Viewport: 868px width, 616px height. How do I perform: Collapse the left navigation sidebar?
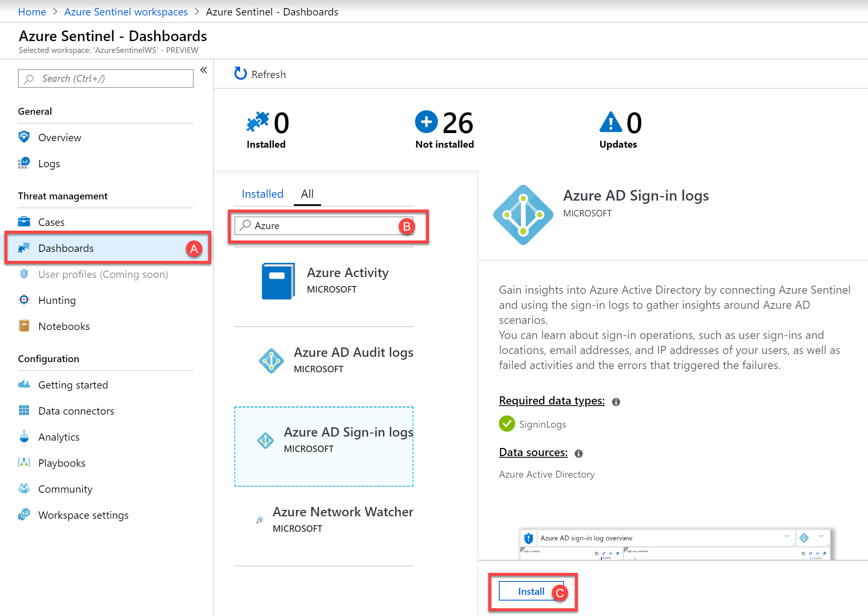coord(203,70)
